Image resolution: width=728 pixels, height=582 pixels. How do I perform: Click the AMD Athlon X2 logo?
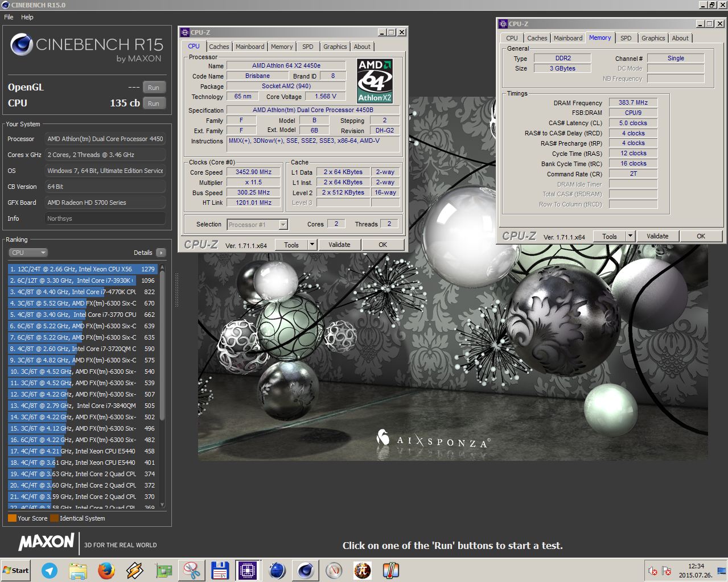(x=375, y=81)
